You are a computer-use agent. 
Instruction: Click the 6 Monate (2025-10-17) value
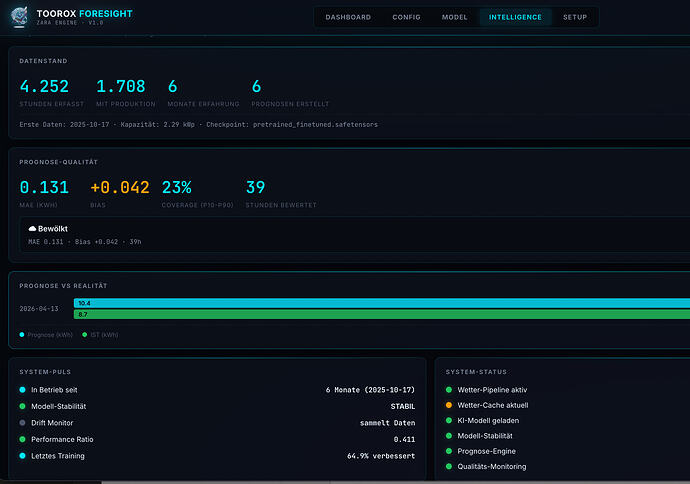(370, 390)
